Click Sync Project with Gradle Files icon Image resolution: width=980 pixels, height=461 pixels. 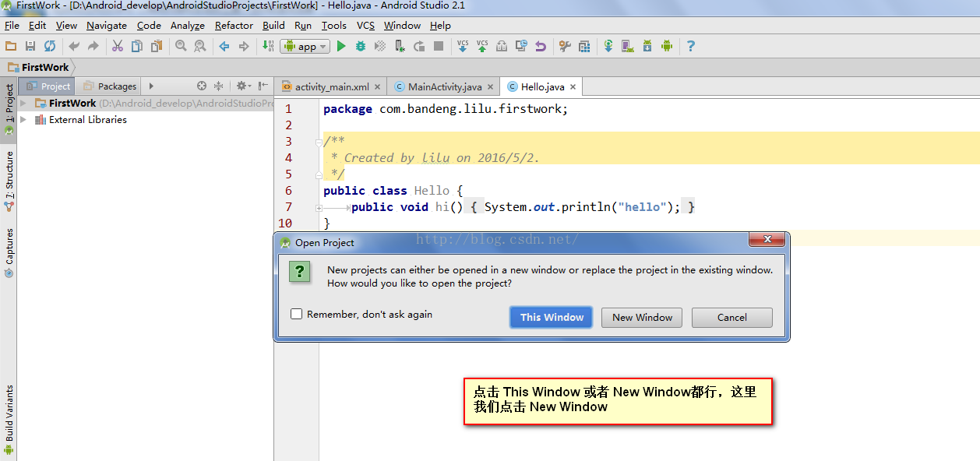pos(608,47)
